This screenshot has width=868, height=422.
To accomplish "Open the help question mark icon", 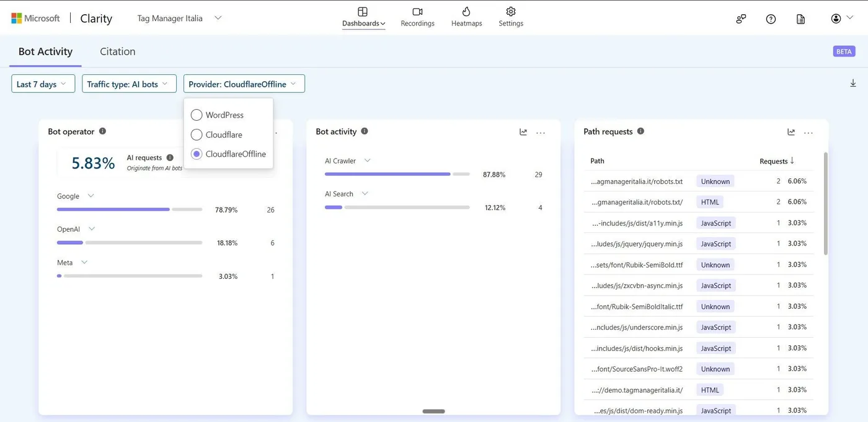I will pos(771,19).
